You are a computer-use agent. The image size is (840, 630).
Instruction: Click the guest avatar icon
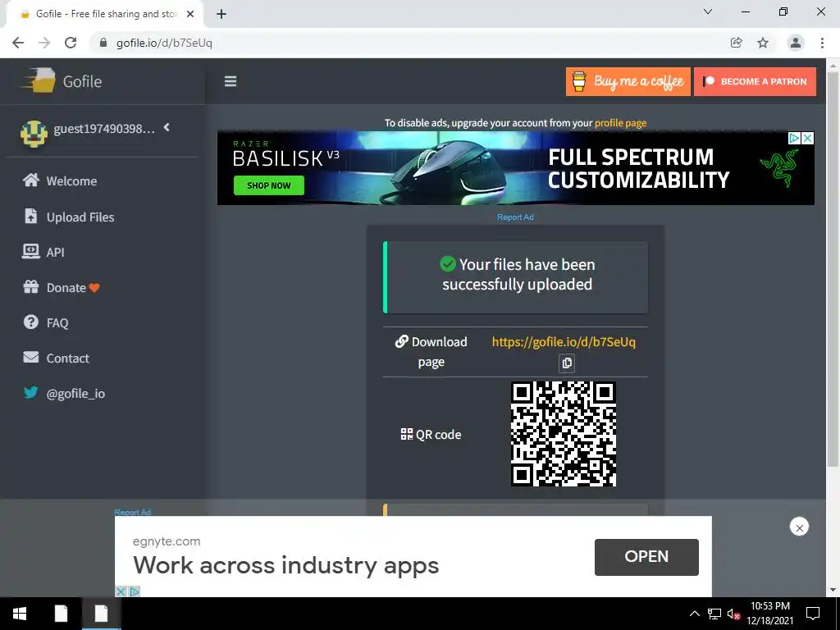pos(34,134)
